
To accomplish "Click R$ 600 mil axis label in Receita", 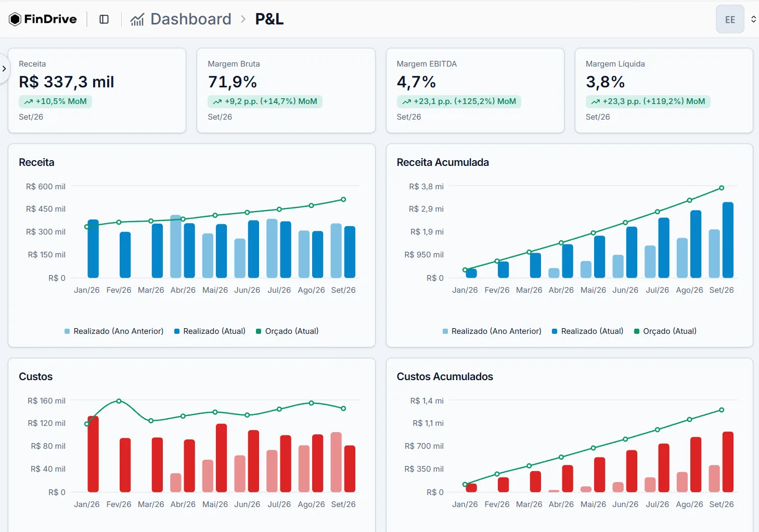I will pyautogui.click(x=46, y=187).
